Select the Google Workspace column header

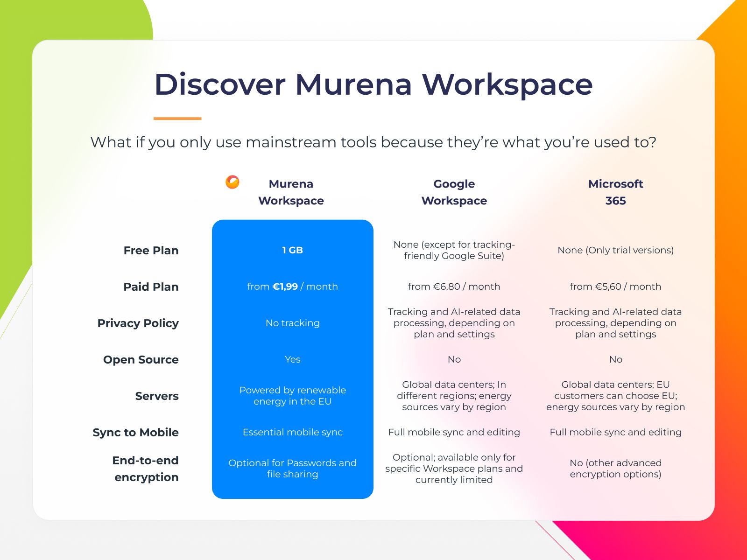coord(454,192)
